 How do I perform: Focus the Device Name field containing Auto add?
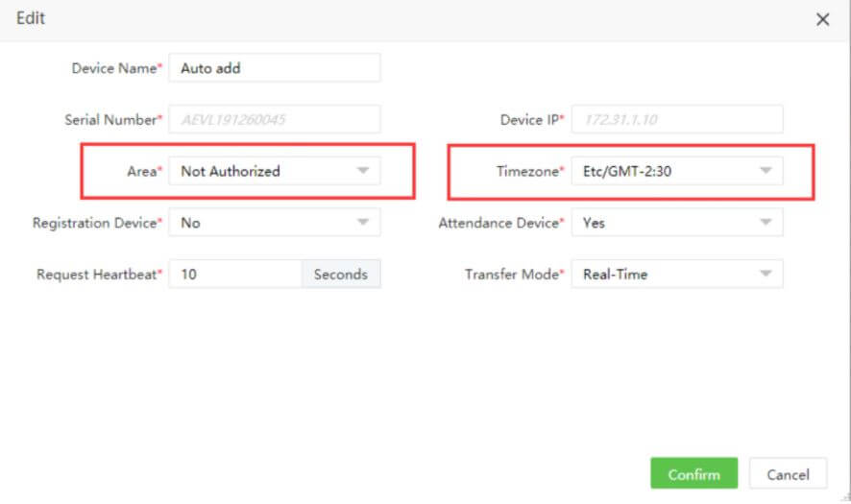click(275, 68)
